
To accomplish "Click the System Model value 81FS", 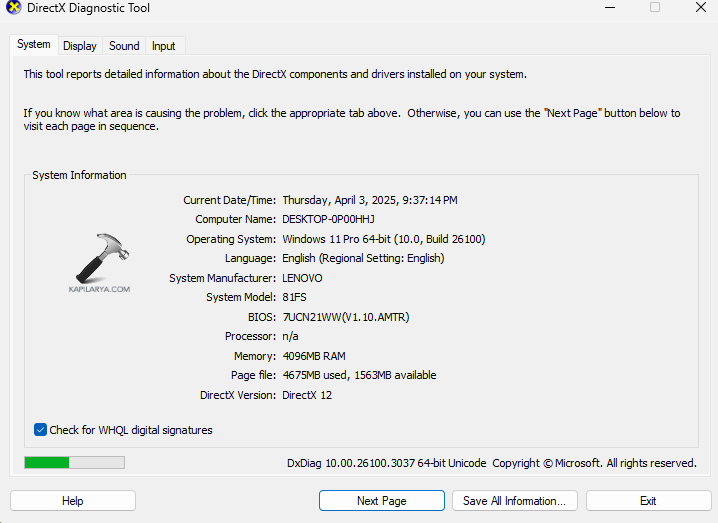I will coord(294,297).
